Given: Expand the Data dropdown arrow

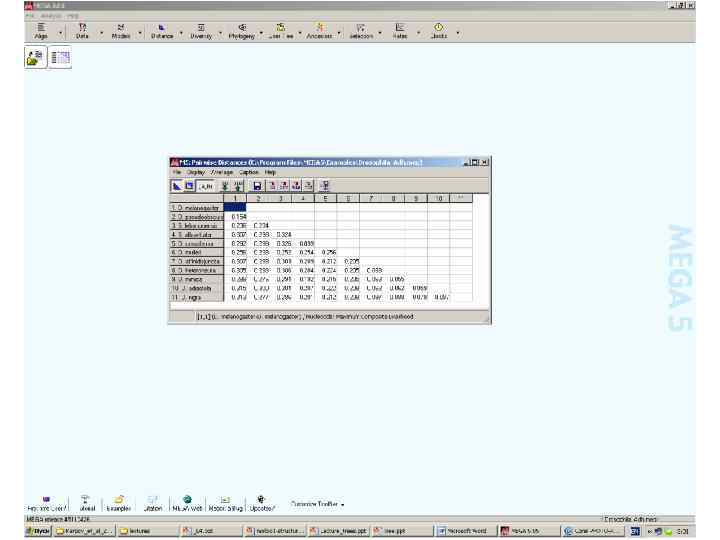Looking at the screenshot, I should pyautogui.click(x=101, y=32).
